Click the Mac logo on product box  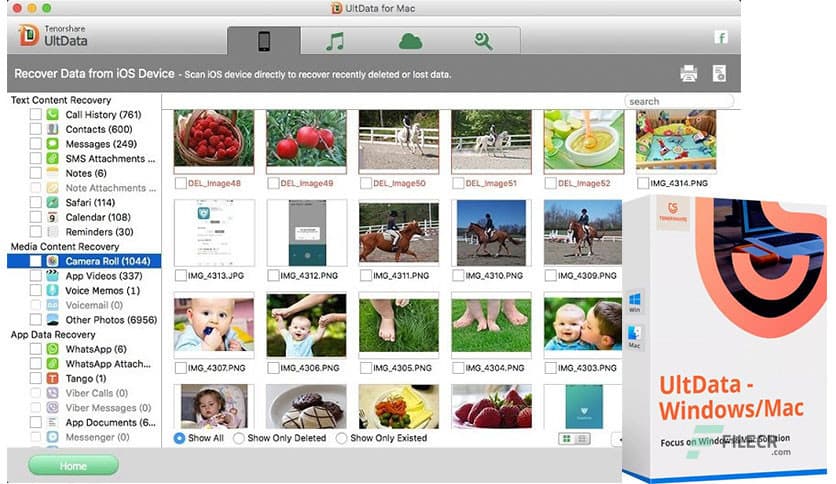pyautogui.click(x=634, y=335)
